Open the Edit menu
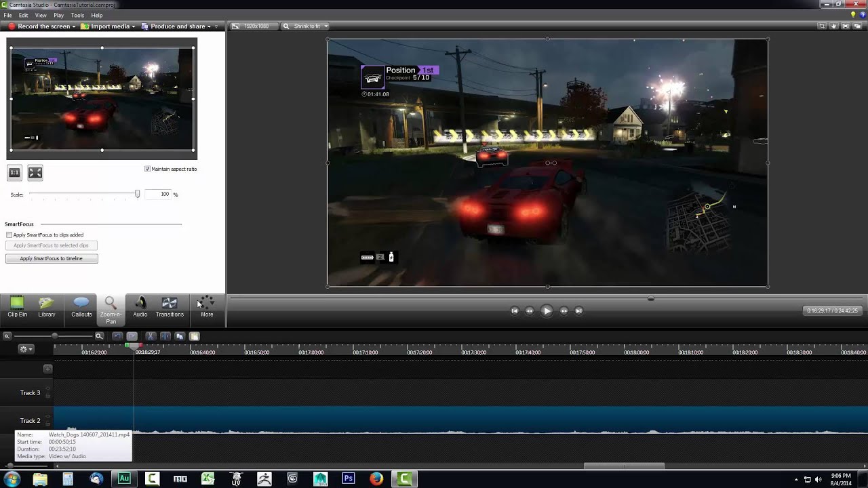Viewport: 868px width, 488px height. pyautogui.click(x=24, y=15)
